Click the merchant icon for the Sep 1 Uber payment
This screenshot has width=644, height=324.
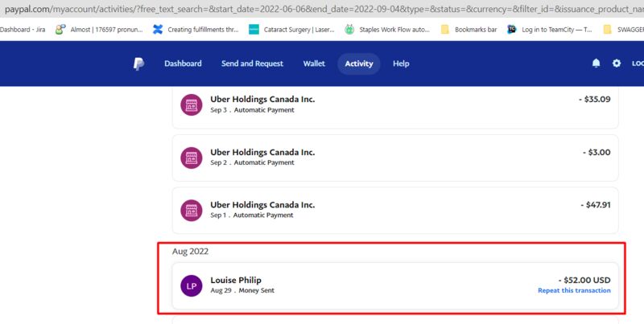[x=192, y=211]
